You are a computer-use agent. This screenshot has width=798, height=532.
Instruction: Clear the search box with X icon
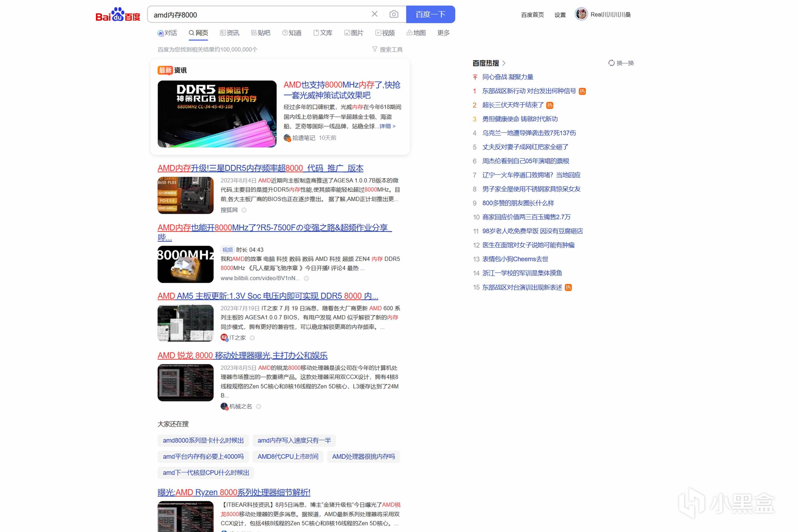pyautogui.click(x=375, y=14)
